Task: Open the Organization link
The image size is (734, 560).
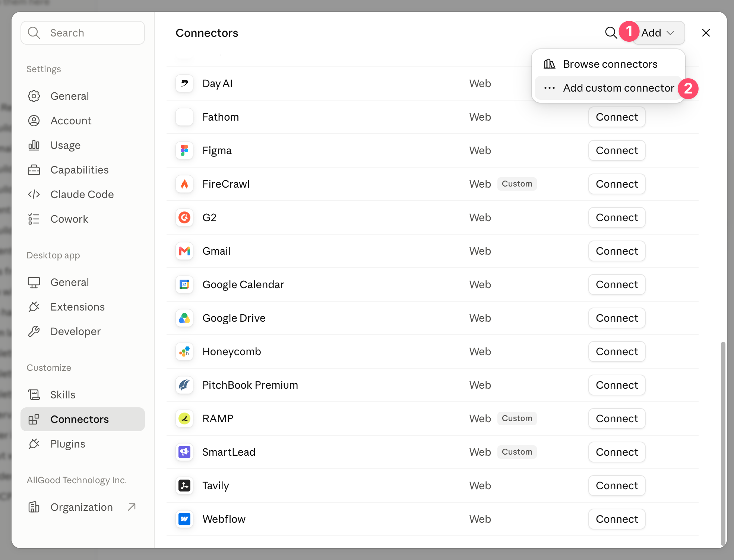Action: click(x=83, y=507)
